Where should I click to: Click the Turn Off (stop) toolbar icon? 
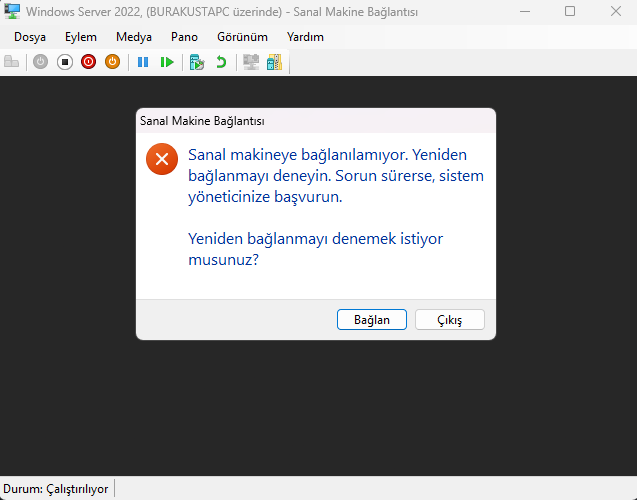click(65, 62)
